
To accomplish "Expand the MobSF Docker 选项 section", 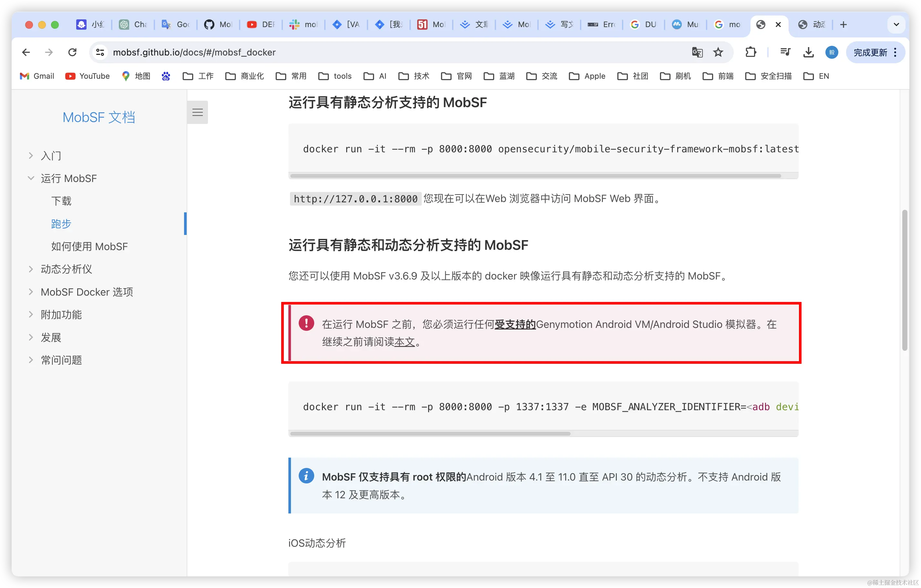I will coord(87,292).
